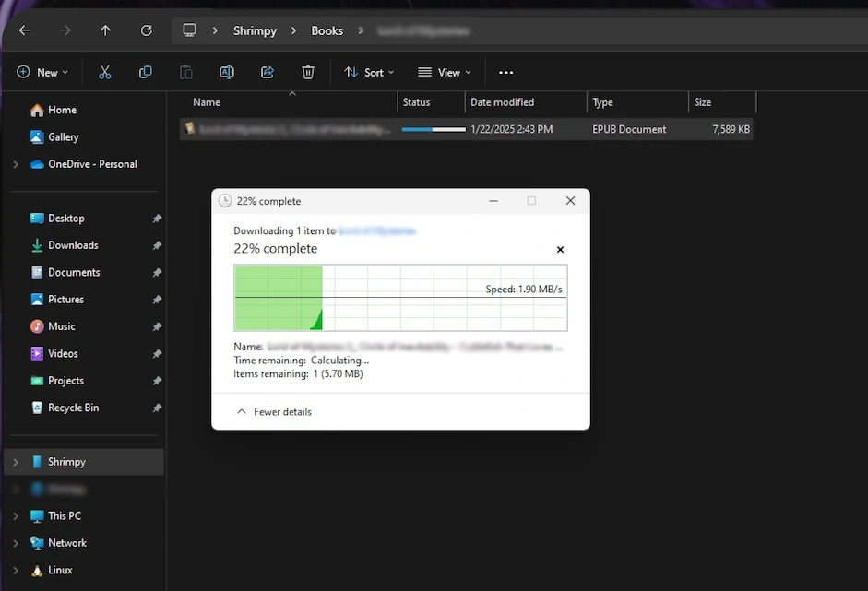Expand the Network tree node
Image resolution: width=868 pixels, height=591 pixels.
[16, 543]
